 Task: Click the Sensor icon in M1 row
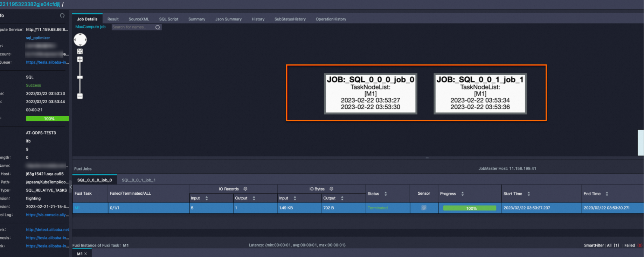424,208
